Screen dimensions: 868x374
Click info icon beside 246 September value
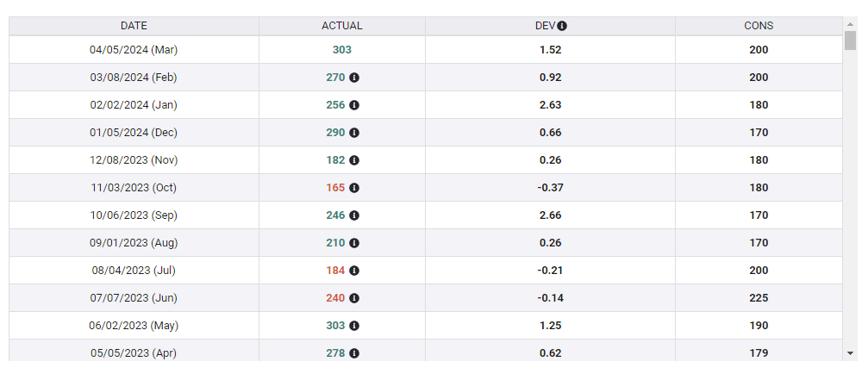[354, 215]
